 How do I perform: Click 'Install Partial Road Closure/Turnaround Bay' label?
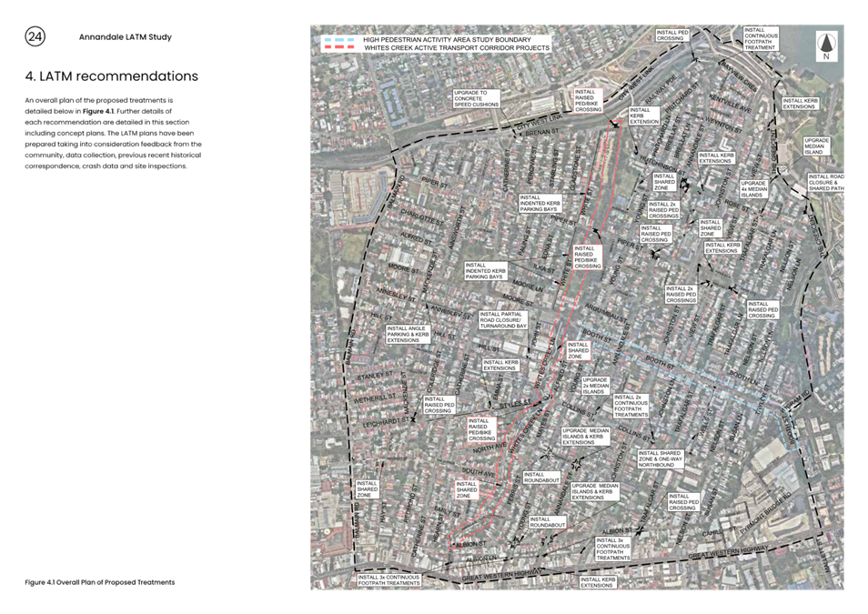coord(503,320)
